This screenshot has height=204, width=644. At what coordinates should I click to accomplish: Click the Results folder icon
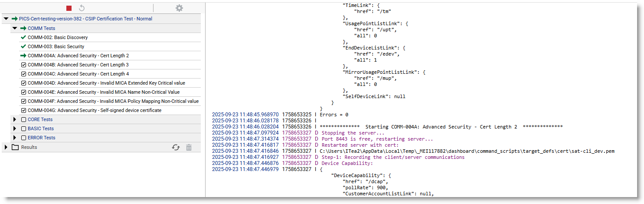click(x=15, y=148)
